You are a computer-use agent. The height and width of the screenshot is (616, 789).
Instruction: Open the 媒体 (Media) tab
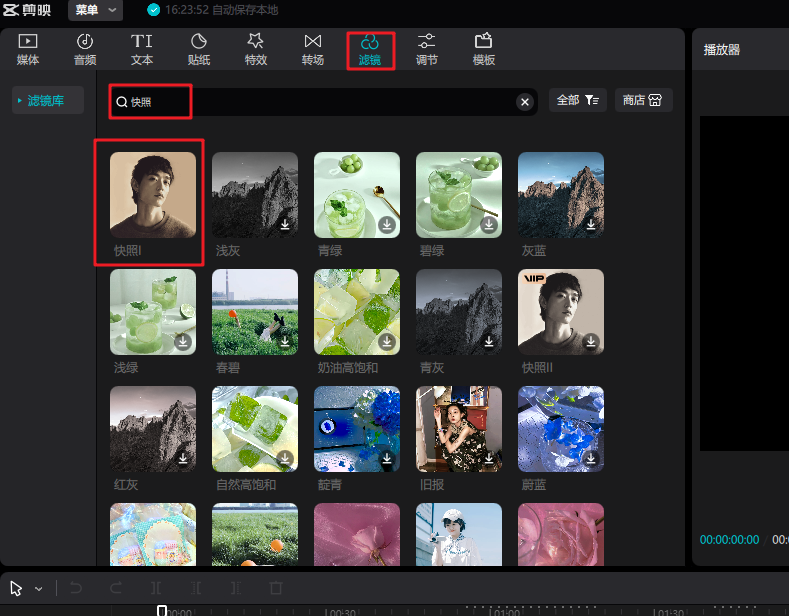click(27, 49)
